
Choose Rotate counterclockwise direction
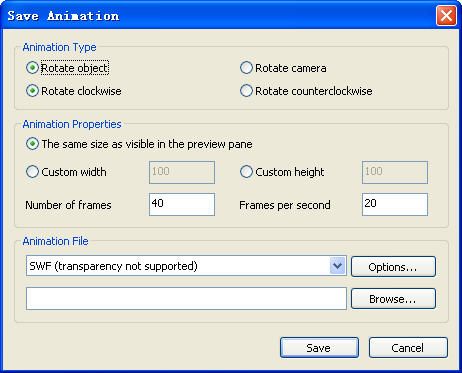click(246, 91)
